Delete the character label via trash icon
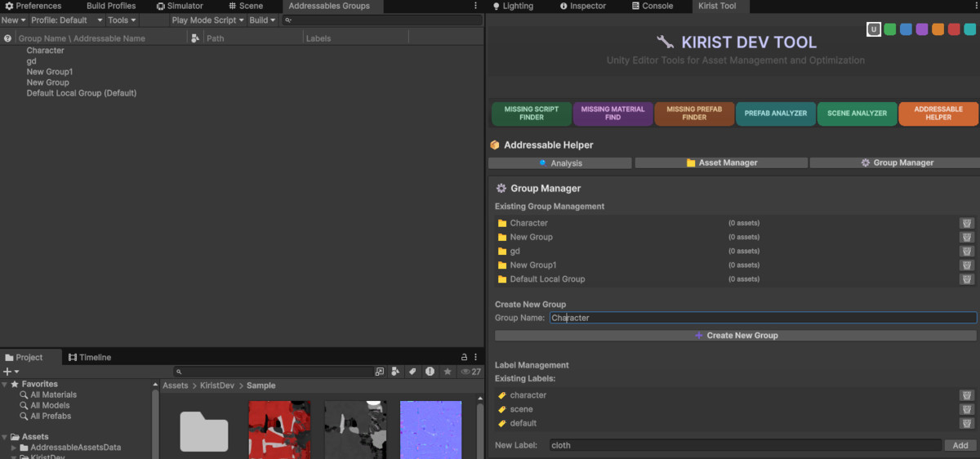 [x=967, y=395]
